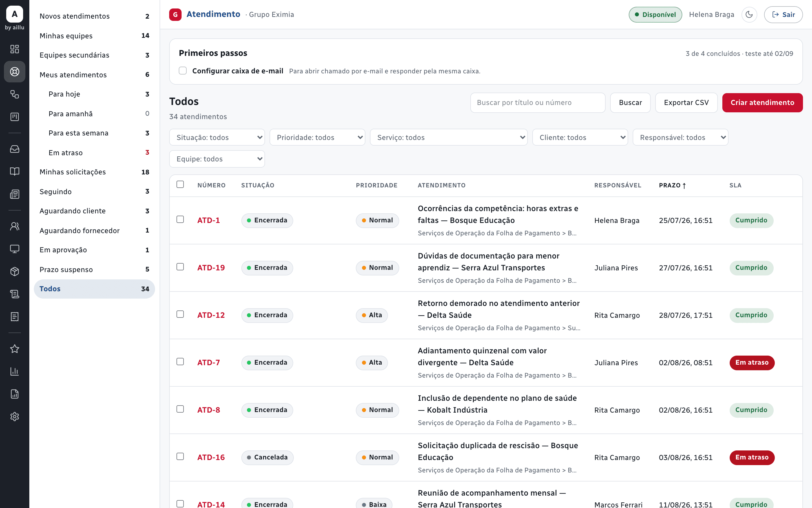Check the Configurar caixa de e-mail checkbox
Viewport: 812px width, 508px height.
tap(182, 71)
